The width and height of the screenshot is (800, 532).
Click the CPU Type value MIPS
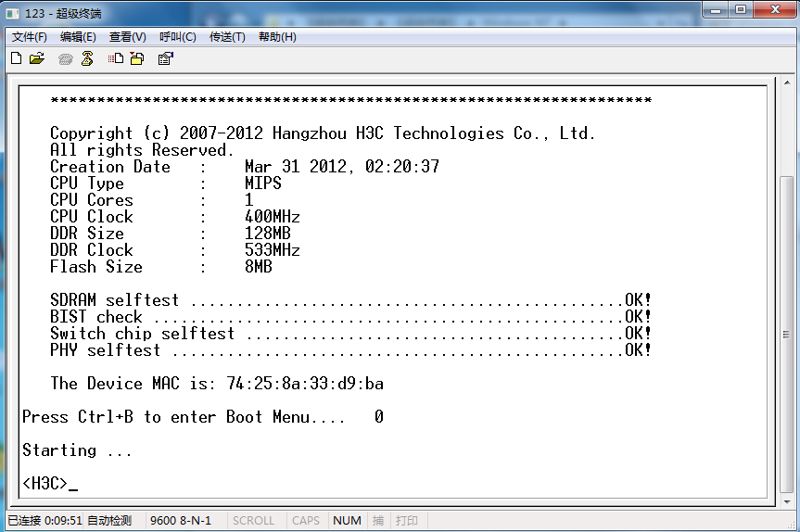(x=262, y=183)
